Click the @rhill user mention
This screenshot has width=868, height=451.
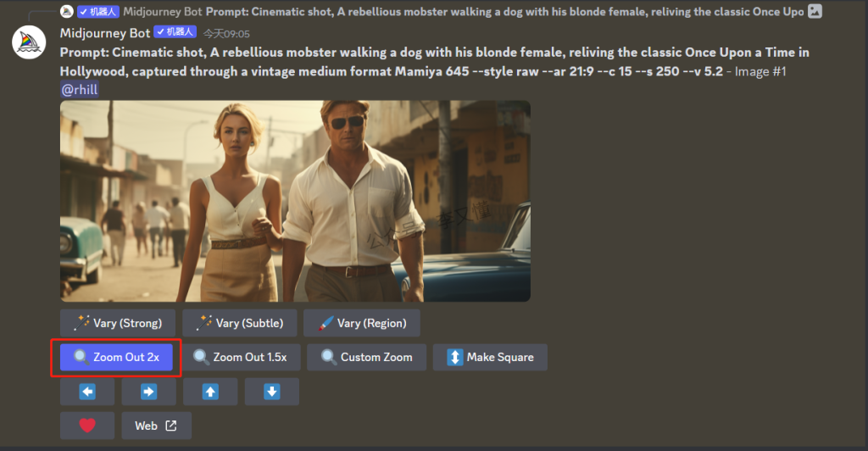click(80, 90)
